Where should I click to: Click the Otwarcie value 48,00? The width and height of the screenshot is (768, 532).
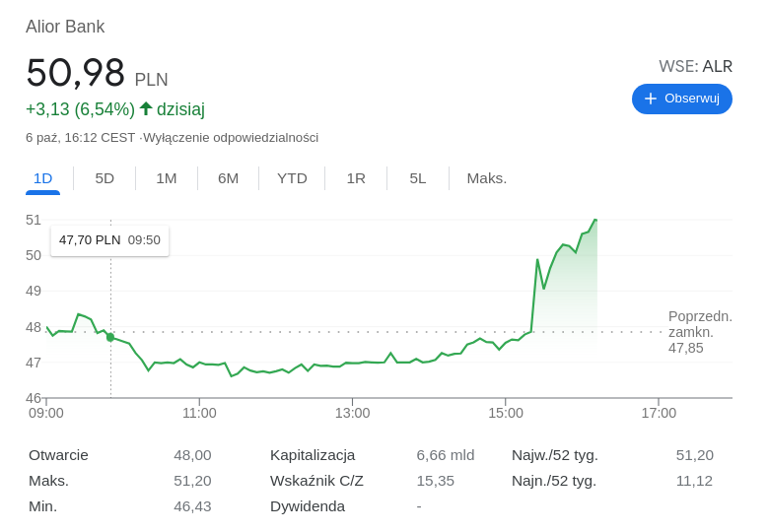coord(192,455)
